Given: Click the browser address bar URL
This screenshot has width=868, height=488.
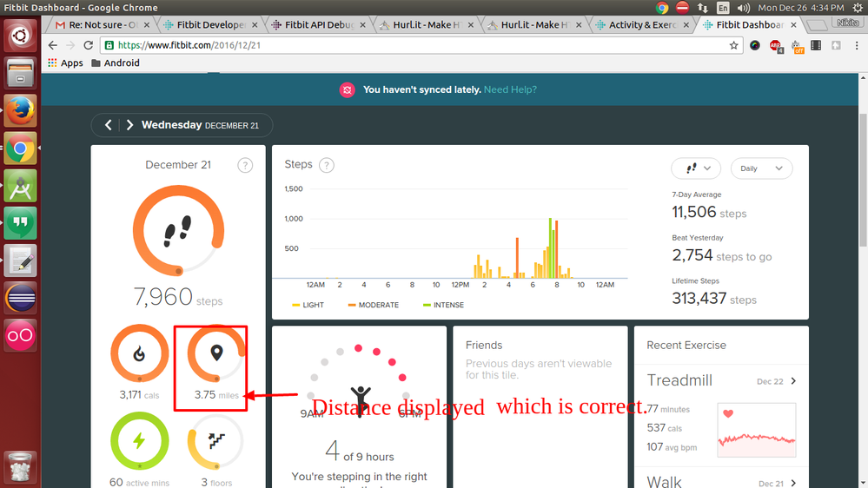Looking at the screenshot, I should click(188, 45).
